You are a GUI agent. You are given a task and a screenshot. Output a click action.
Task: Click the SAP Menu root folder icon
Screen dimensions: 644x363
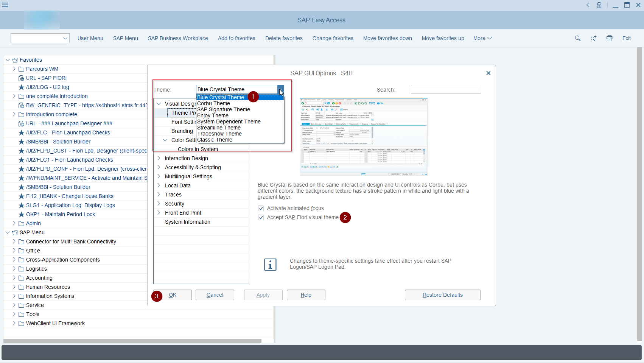point(15,232)
